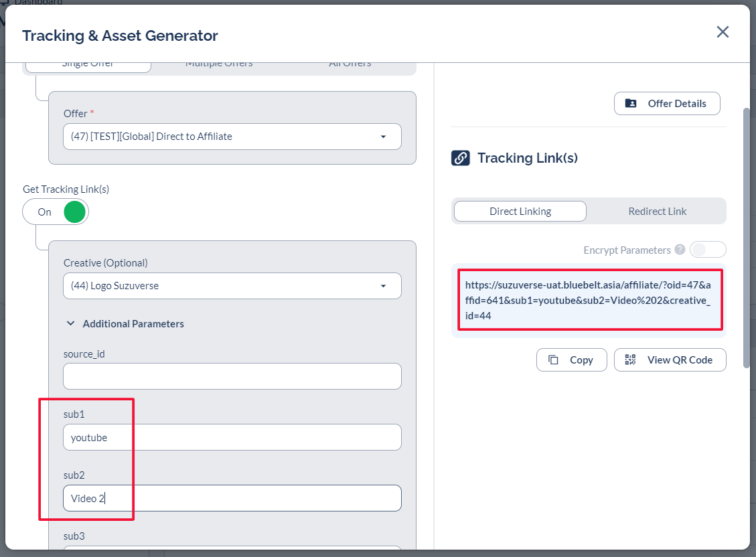
Task: Switch to the Redirect Link tab
Action: [x=657, y=212]
